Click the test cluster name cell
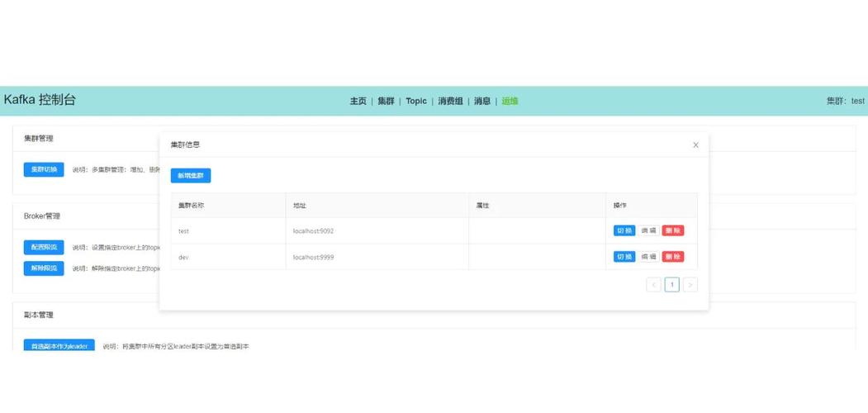Screen dimensions: 868x413 [228, 230]
